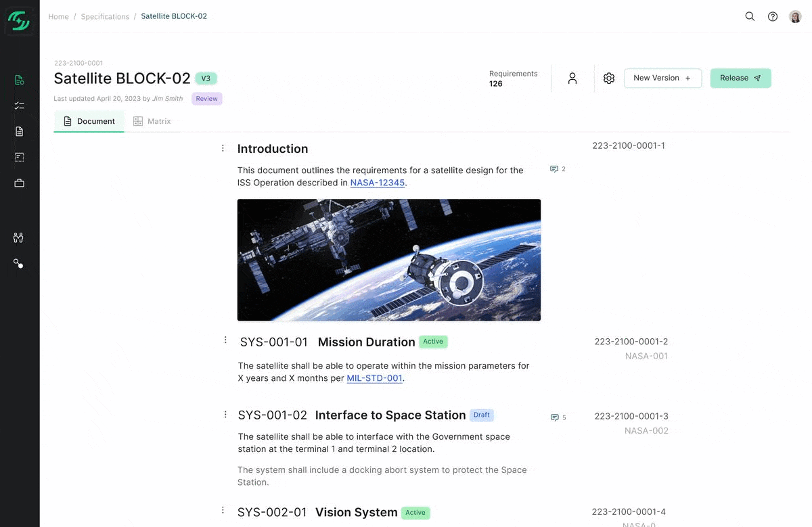Open the user avatar profile

(x=796, y=16)
